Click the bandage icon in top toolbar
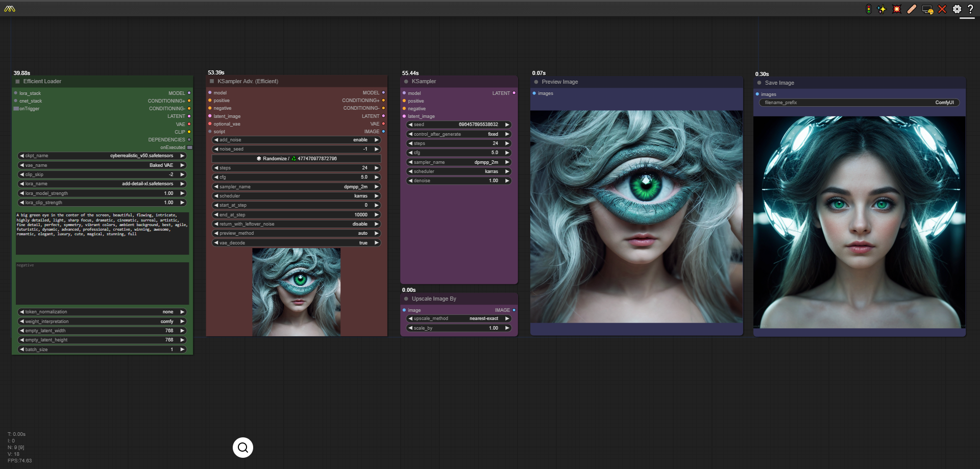 pos(912,9)
